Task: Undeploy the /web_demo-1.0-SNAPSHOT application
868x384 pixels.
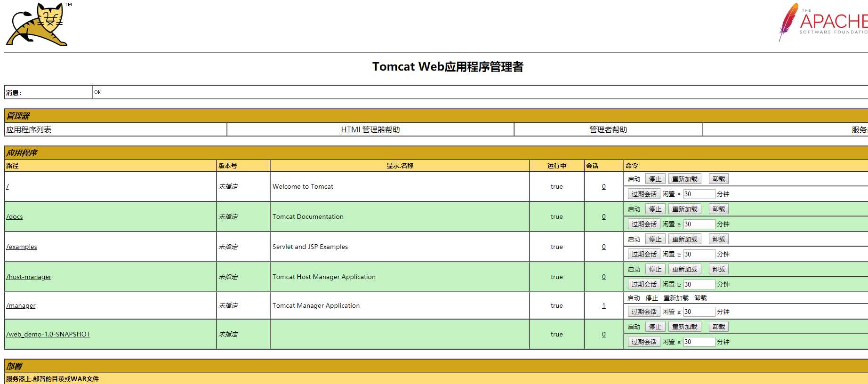Action: [x=719, y=327]
